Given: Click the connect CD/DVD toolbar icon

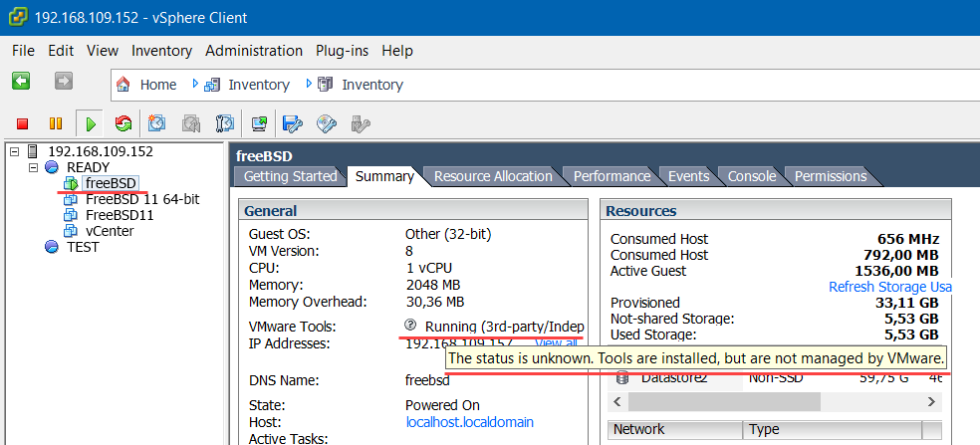Looking at the screenshot, I should pos(327,123).
